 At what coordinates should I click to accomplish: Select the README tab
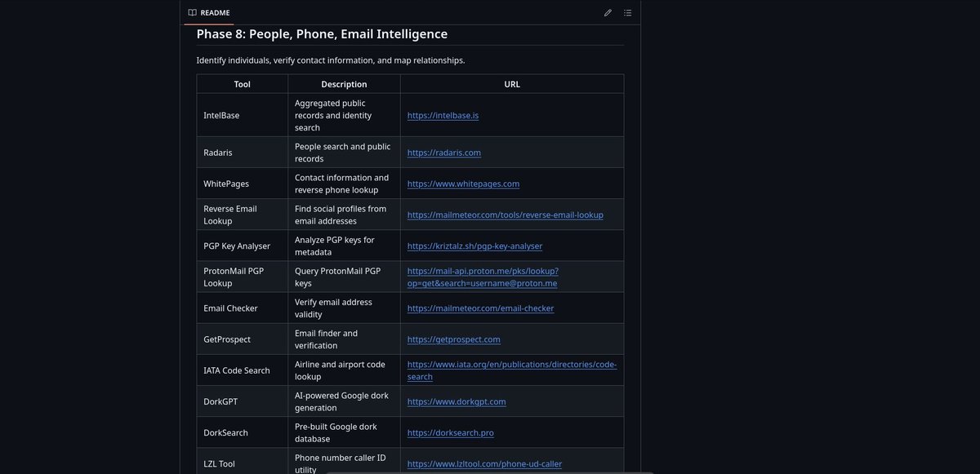click(209, 12)
